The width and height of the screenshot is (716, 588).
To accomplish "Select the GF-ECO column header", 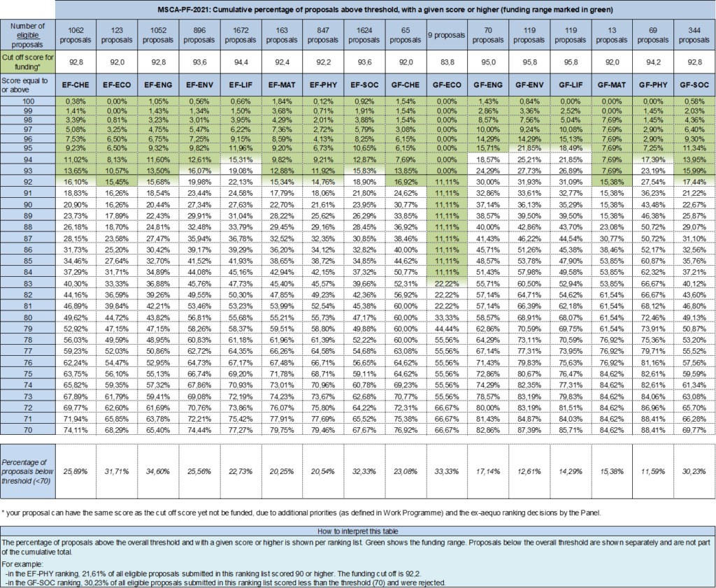I will pyautogui.click(x=446, y=84).
